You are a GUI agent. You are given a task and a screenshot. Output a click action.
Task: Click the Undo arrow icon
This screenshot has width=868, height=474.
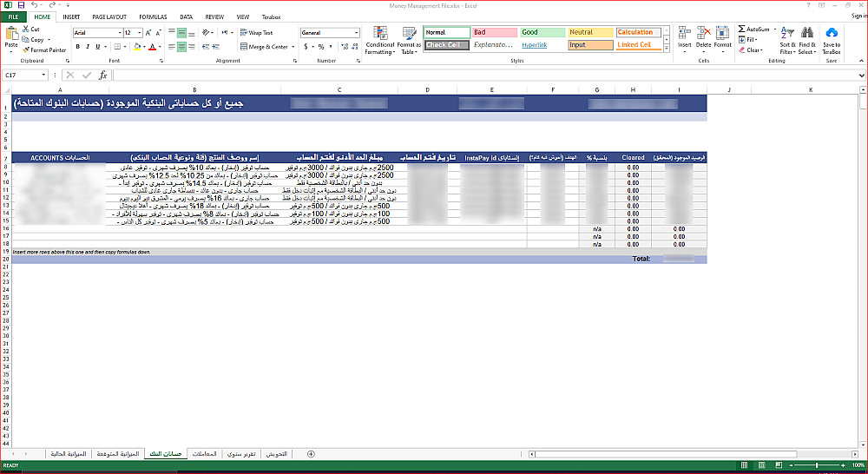click(x=35, y=5)
